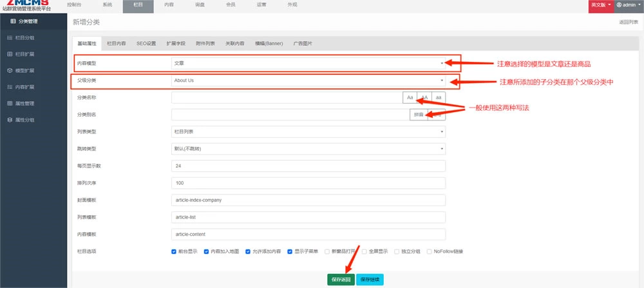The image size is (644, 288).
Task: Click the 列表模板 field with article-list
Action: (308, 217)
